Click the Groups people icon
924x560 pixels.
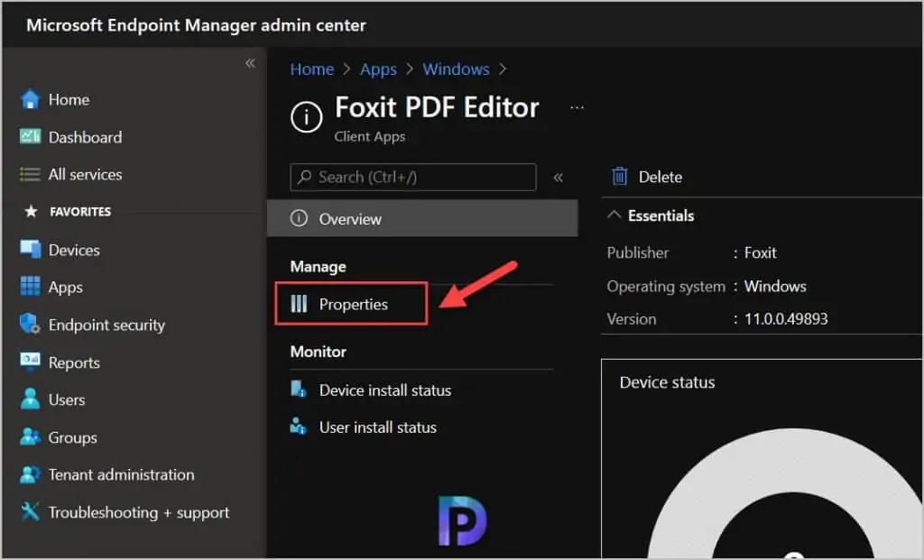pyautogui.click(x=30, y=437)
